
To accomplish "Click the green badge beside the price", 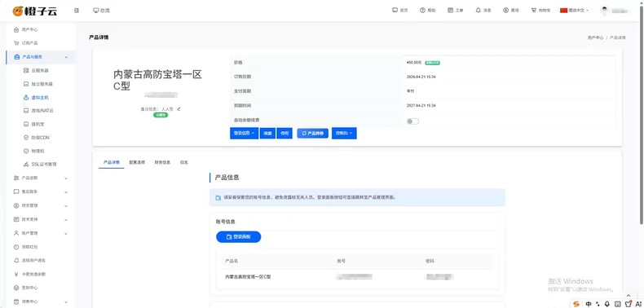I will pyautogui.click(x=433, y=63).
